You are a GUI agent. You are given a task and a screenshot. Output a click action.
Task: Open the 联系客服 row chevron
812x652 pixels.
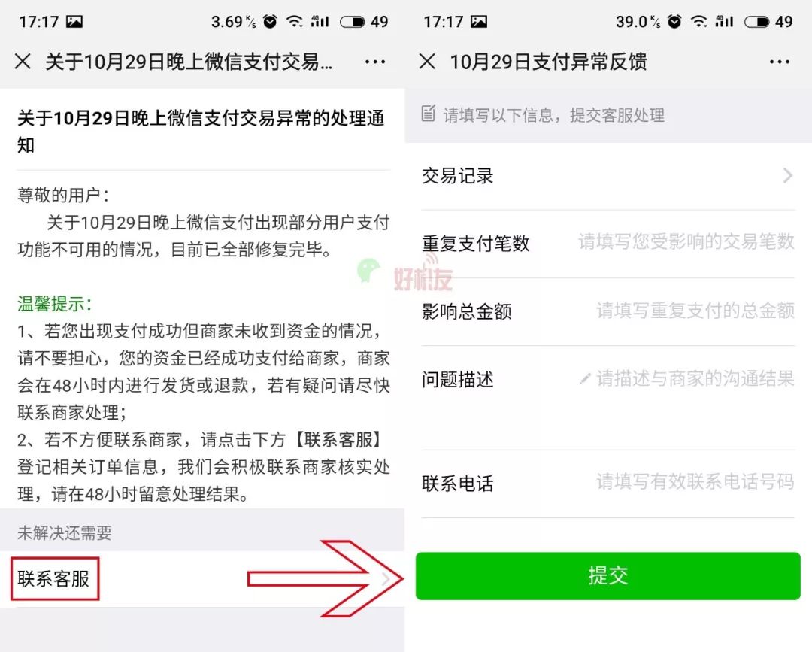click(385, 579)
